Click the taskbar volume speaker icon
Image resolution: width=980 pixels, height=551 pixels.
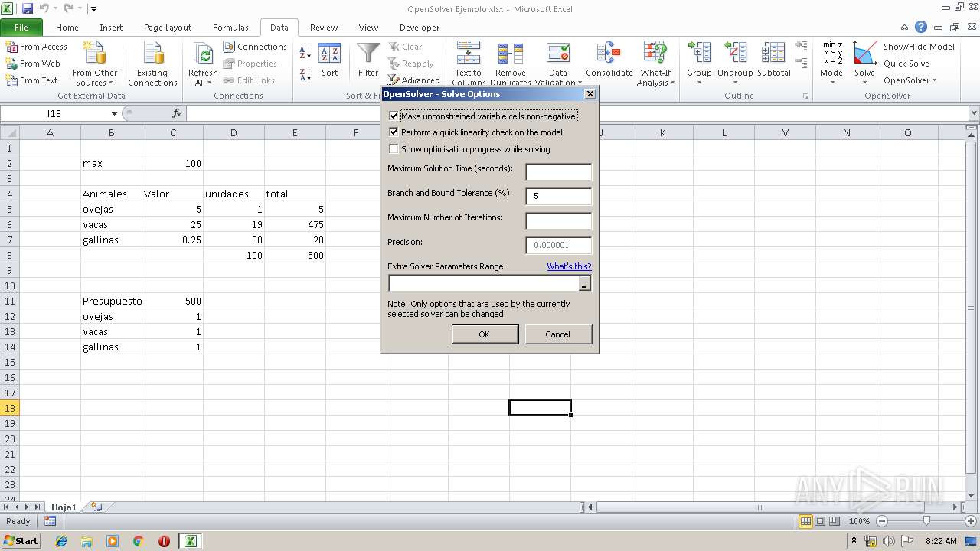889,541
